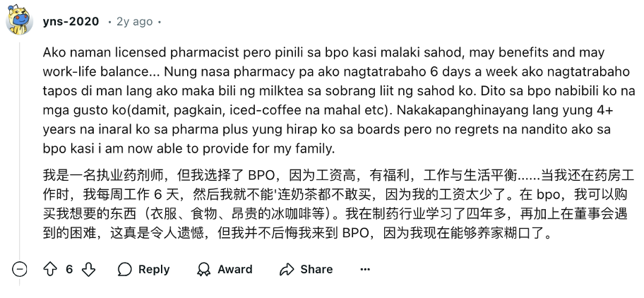Upvote the comment by yns-2020
The image size is (644, 298).
[x=50, y=269]
